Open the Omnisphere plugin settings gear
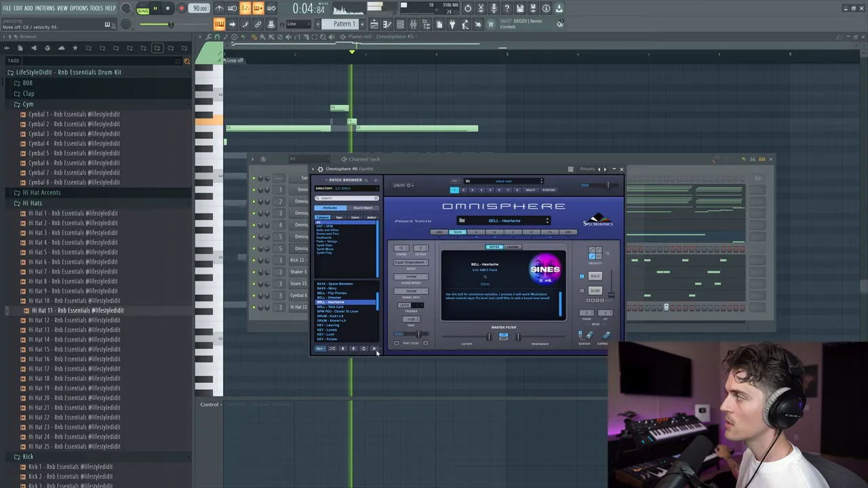The image size is (868, 488). pos(320,169)
